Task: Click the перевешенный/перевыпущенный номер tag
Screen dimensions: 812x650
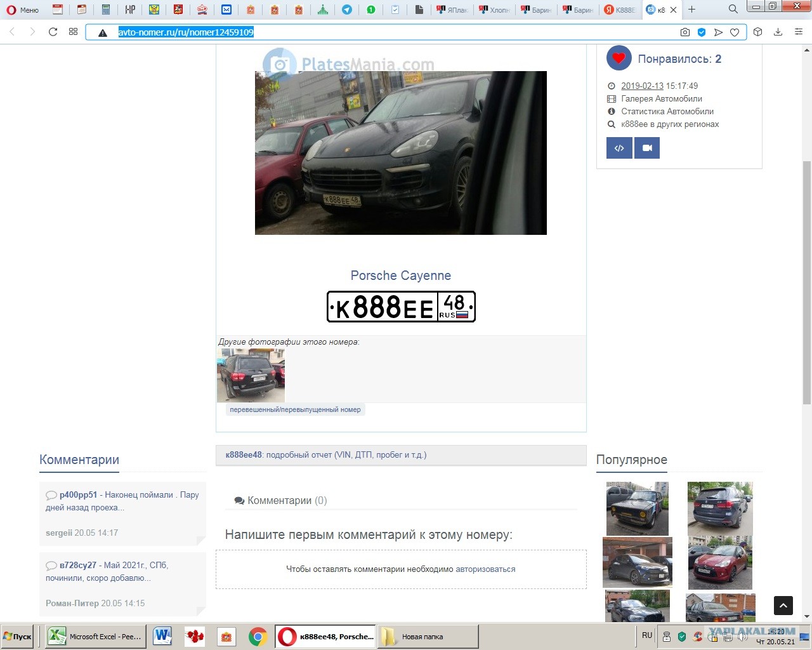Action: [x=295, y=409]
